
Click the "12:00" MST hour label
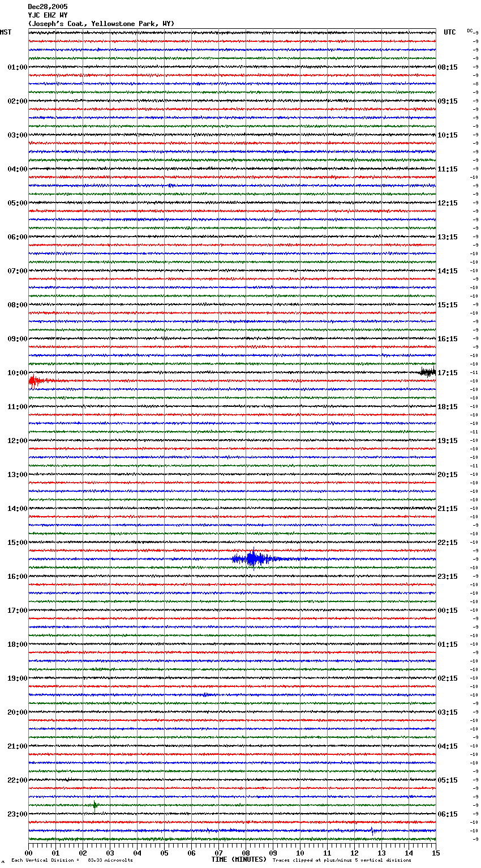pyautogui.click(x=17, y=441)
